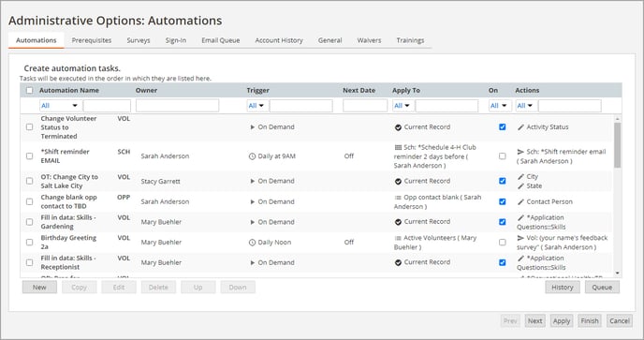
Task: Click the clock icon beside Daily at 9AM
Action: 252,156
